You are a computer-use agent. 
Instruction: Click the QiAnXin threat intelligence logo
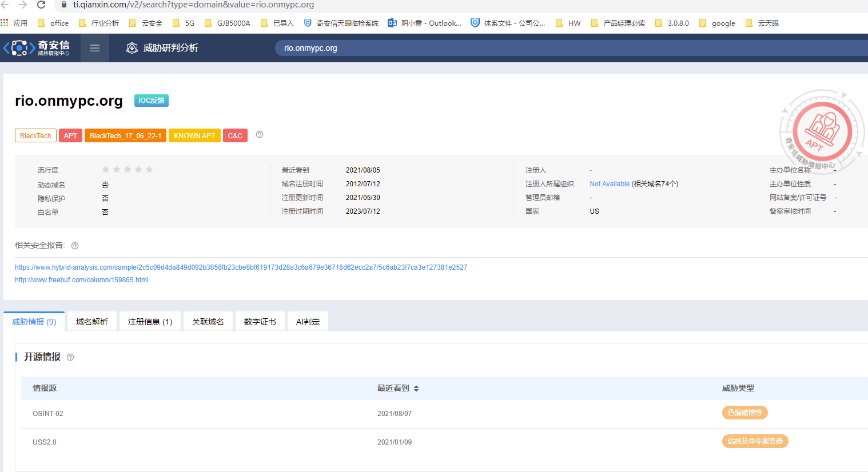pyautogui.click(x=37, y=48)
